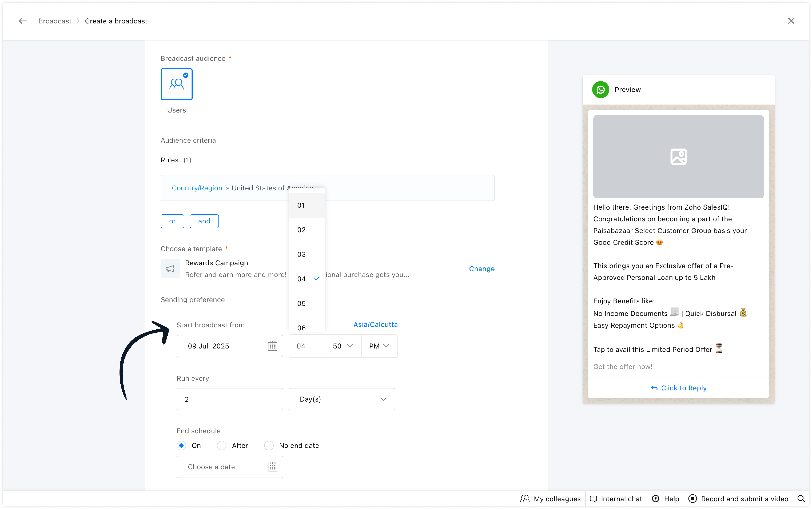The width and height of the screenshot is (812, 509).
Task: Select the After end schedule radio
Action: tap(222, 446)
